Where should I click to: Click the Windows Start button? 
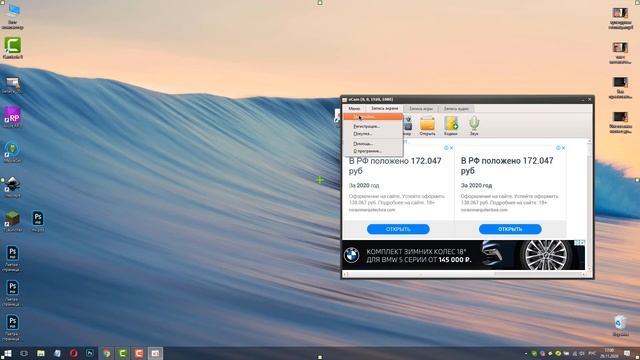point(7,353)
